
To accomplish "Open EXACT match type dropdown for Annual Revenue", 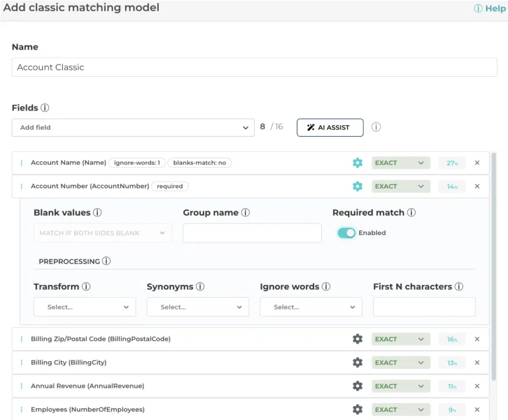I will tap(401, 386).
